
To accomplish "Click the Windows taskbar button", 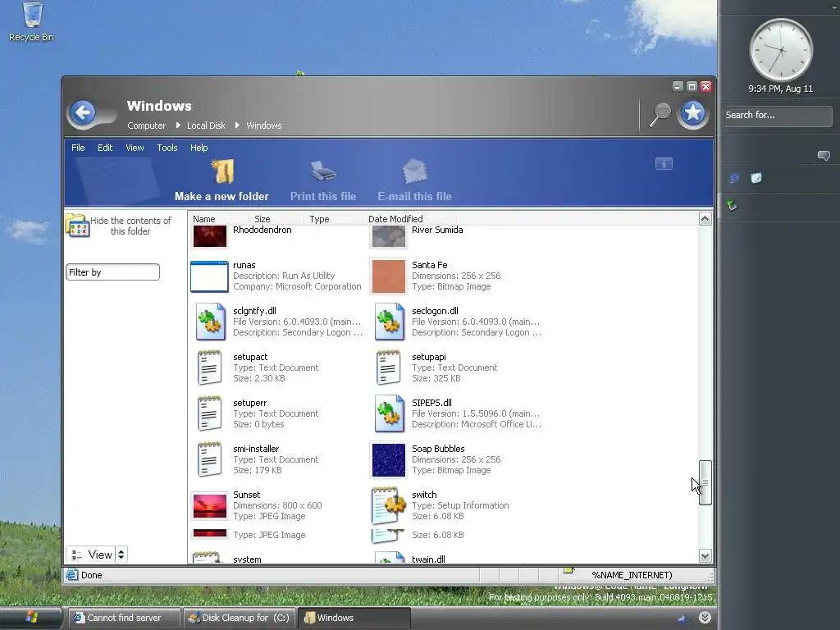I will [x=354, y=618].
